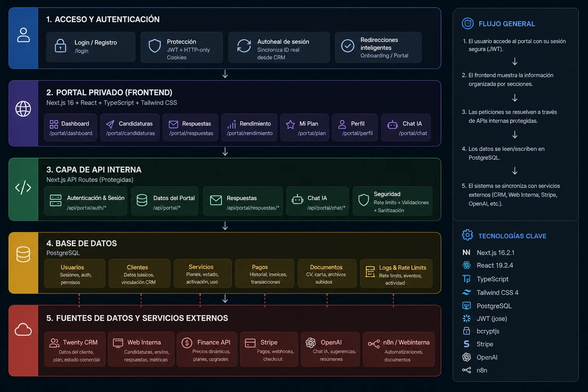The image size is (588, 392).
Task: Click the Next.js N logo icon
Action: point(466,252)
